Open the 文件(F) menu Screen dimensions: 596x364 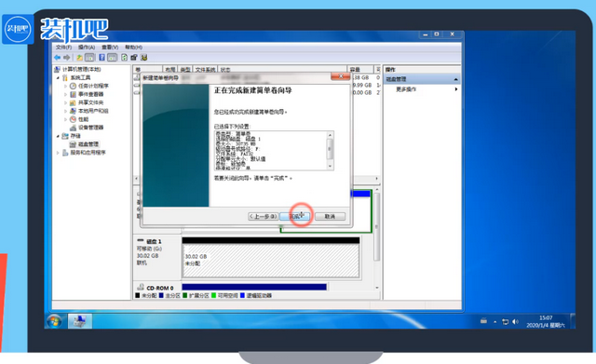[63, 47]
